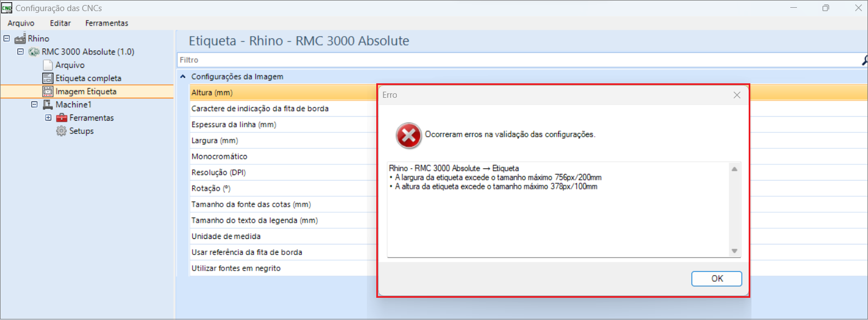Screen dimensions: 868x320
Task: Click the Filtro input field
Action: coord(518,60)
